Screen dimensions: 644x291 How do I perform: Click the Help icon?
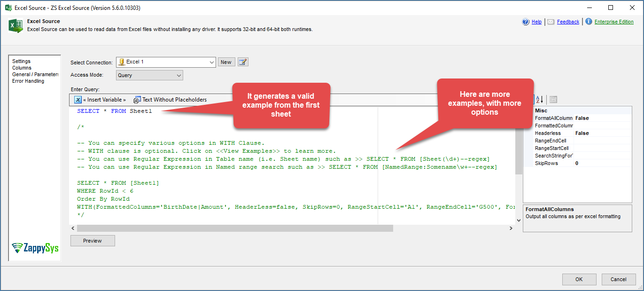pyautogui.click(x=526, y=22)
